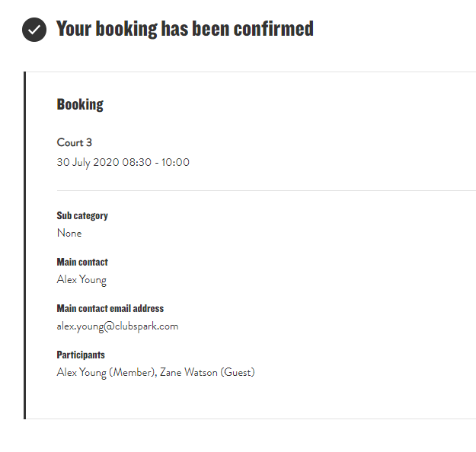The width and height of the screenshot is (476, 452).
Task: Click the "Sub category" label
Action: pyautogui.click(x=82, y=215)
